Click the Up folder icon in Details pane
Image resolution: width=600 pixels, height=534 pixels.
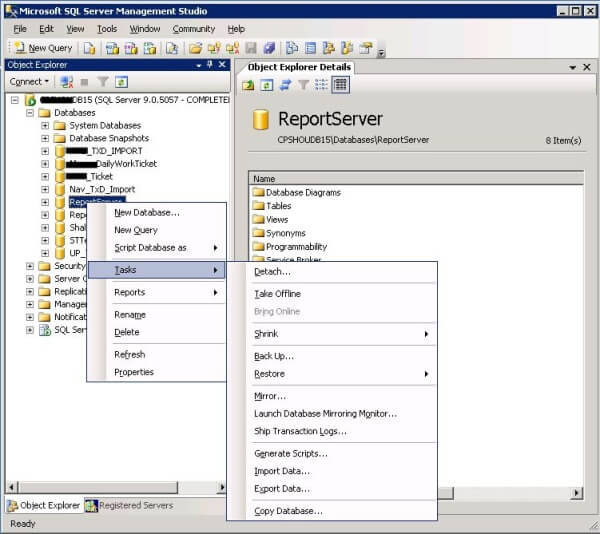(248, 85)
